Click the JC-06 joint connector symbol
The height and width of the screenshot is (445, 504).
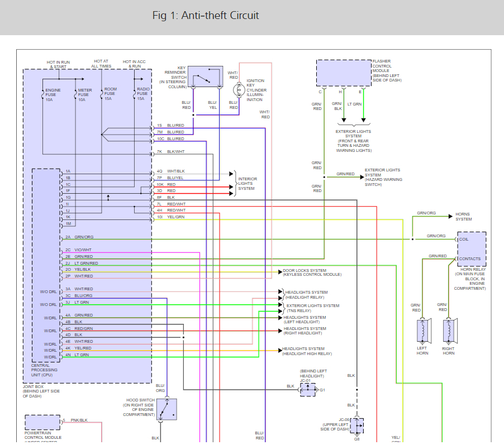[357, 425]
